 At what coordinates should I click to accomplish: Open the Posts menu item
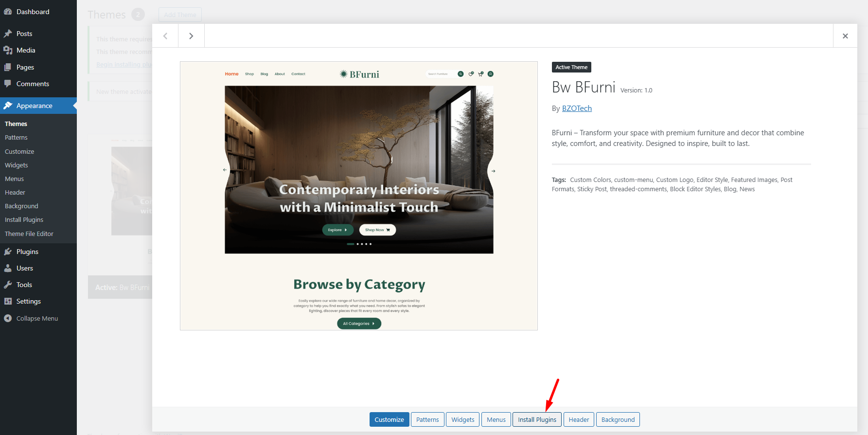pyautogui.click(x=38, y=34)
